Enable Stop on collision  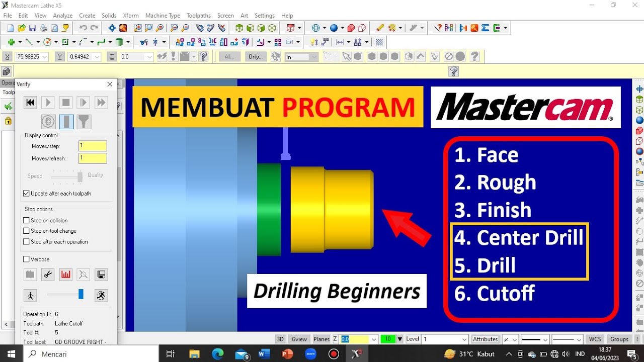coord(26,220)
